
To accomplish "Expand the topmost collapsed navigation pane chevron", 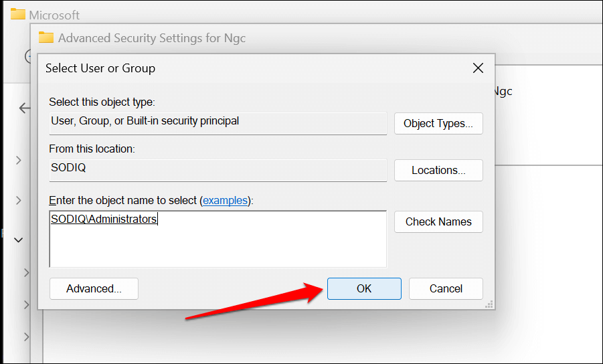I will click(x=19, y=161).
